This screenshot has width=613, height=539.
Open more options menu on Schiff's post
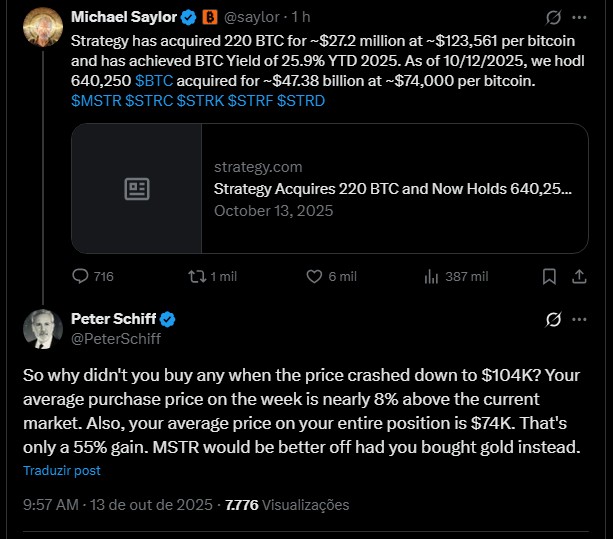tap(580, 320)
